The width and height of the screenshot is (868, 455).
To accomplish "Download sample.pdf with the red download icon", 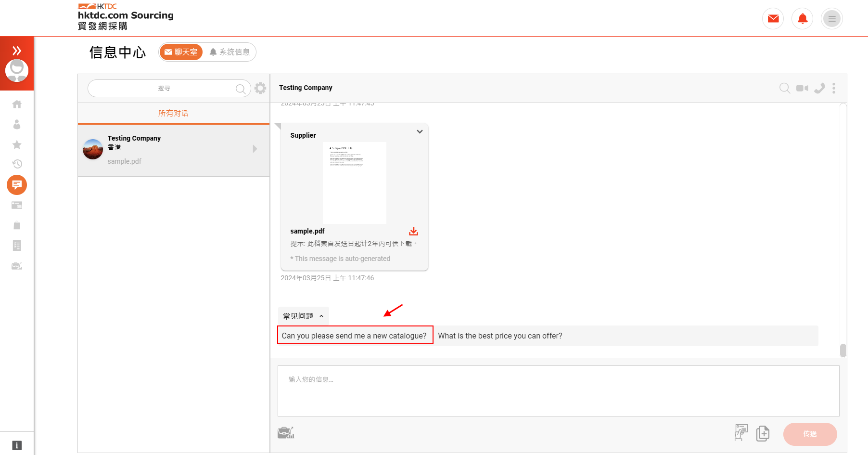I will pos(413,231).
